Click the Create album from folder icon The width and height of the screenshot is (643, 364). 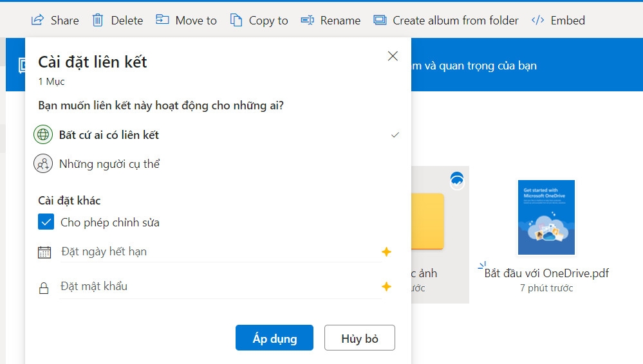coord(380,20)
